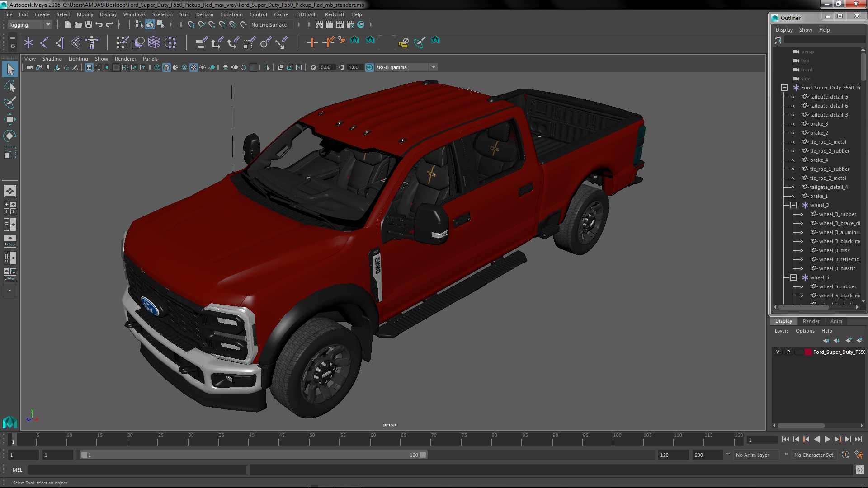Click the Single Perspective layout icon
Viewport: 868px width, 488px height.
pyautogui.click(x=10, y=191)
